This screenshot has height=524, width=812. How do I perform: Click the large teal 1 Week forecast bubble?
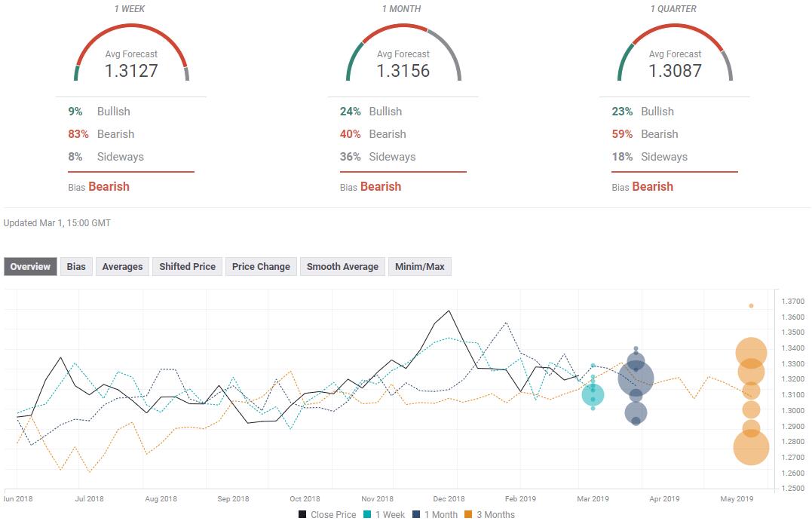[x=593, y=395]
